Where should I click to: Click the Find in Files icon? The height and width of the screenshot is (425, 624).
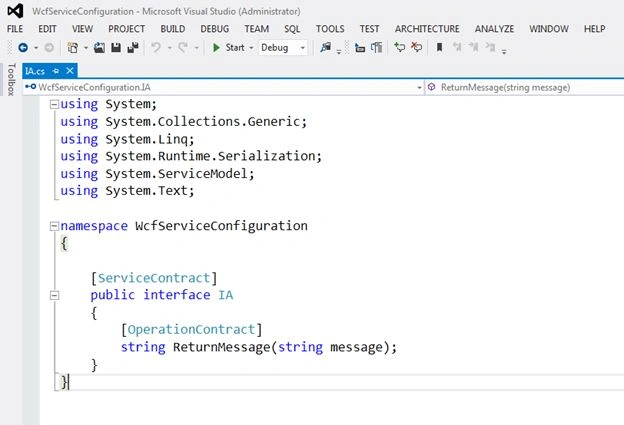(326, 48)
